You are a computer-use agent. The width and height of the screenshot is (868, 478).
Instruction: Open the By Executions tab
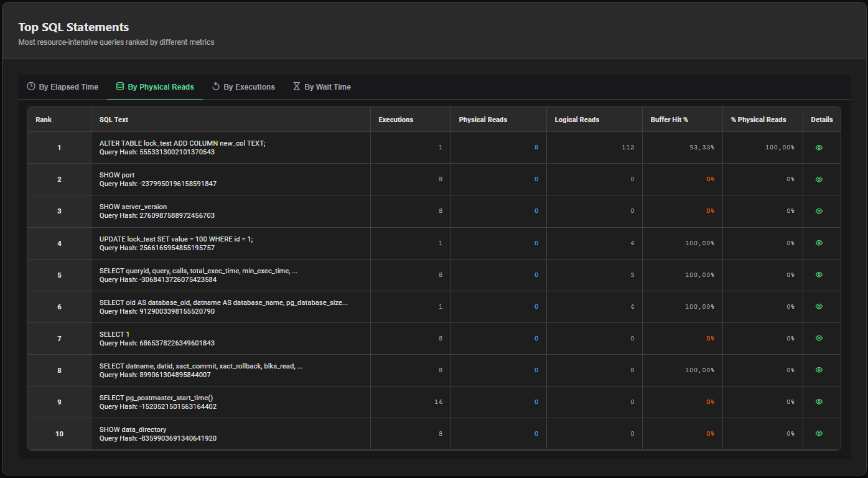coord(243,87)
